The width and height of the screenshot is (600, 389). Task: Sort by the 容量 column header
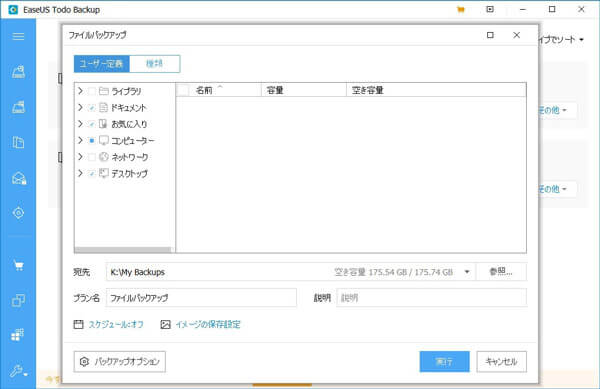[x=304, y=90]
